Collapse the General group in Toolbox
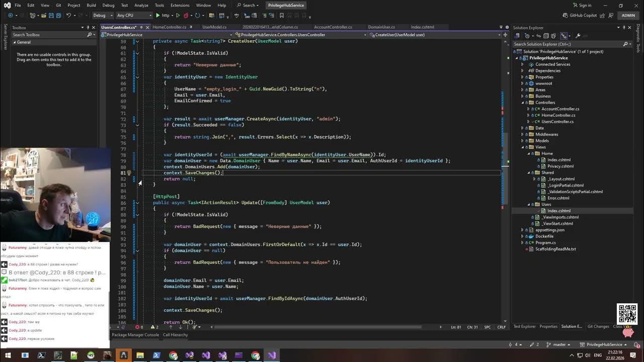Viewport: 644px width, 362px height. point(15,42)
